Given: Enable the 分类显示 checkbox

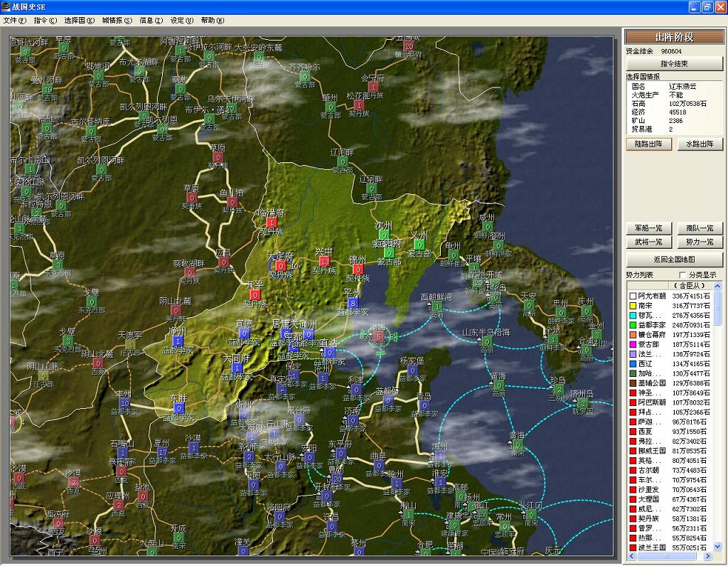Looking at the screenshot, I should pos(683,274).
